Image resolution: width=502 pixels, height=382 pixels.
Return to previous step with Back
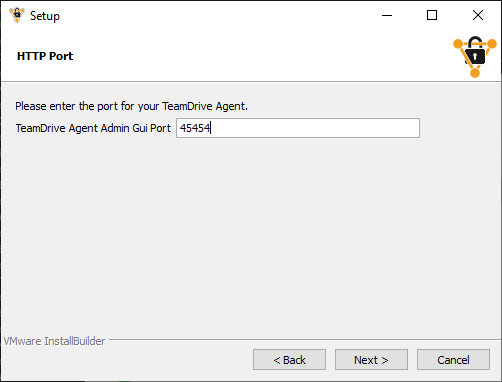[289, 360]
